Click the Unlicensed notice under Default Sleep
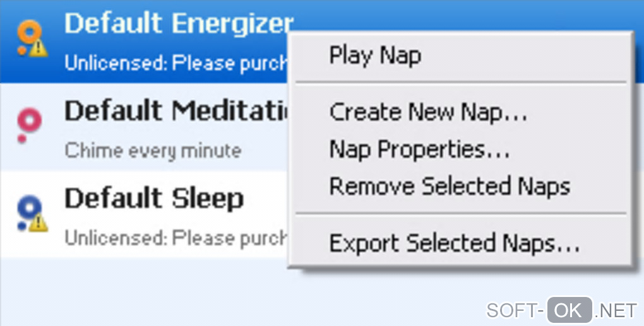Viewport: 644px width, 326px height. [176, 239]
